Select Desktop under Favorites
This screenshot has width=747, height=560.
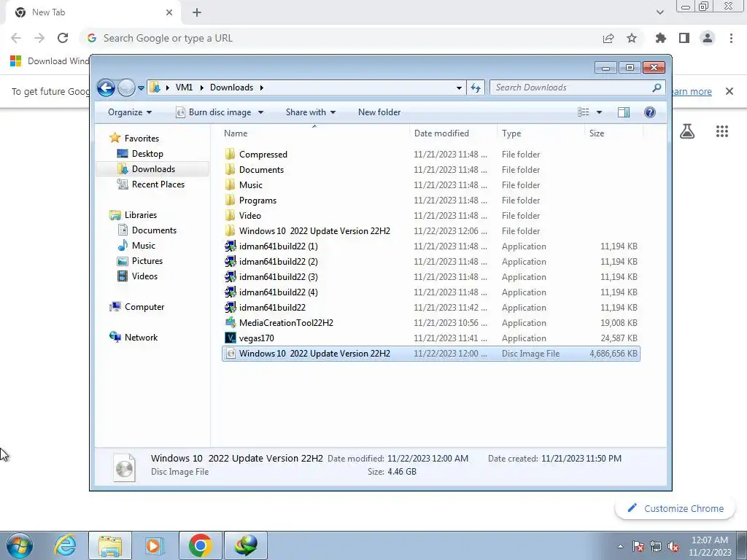(147, 154)
